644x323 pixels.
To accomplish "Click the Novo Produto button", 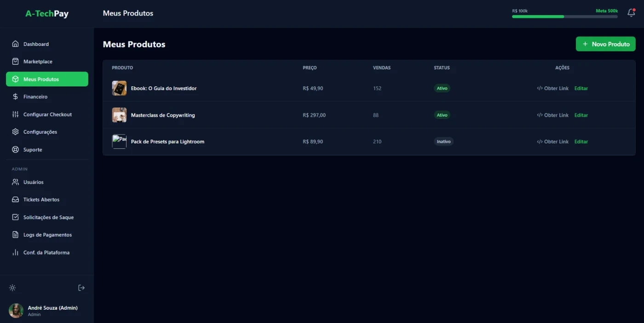I will 605,44.
